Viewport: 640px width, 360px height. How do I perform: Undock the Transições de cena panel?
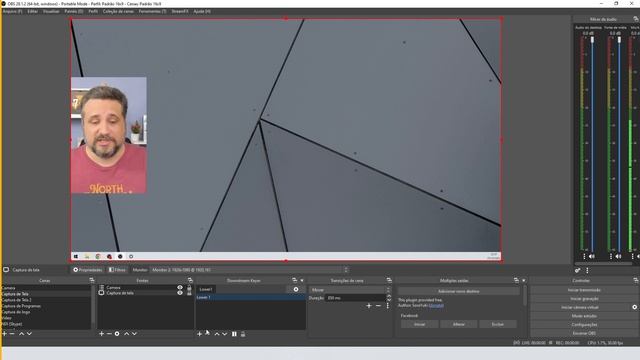pyautogui.click(x=389, y=280)
